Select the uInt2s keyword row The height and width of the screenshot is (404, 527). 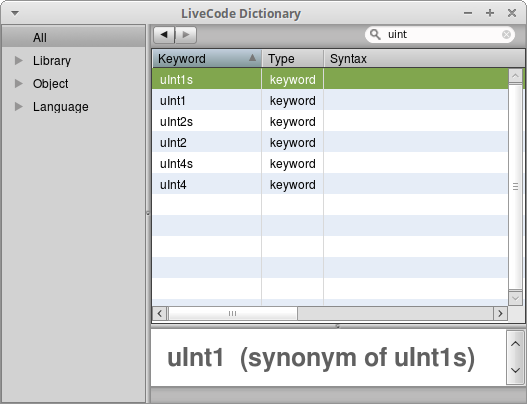point(330,121)
